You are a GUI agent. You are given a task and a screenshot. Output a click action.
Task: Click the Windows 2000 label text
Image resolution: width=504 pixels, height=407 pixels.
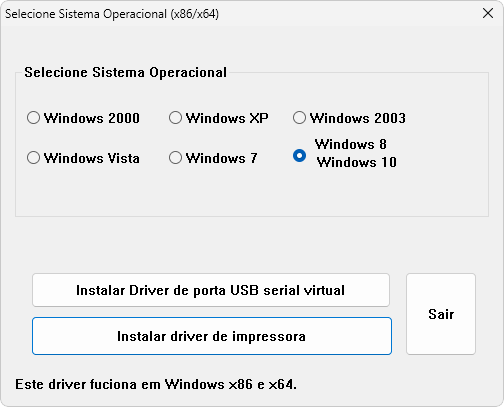tap(92, 118)
